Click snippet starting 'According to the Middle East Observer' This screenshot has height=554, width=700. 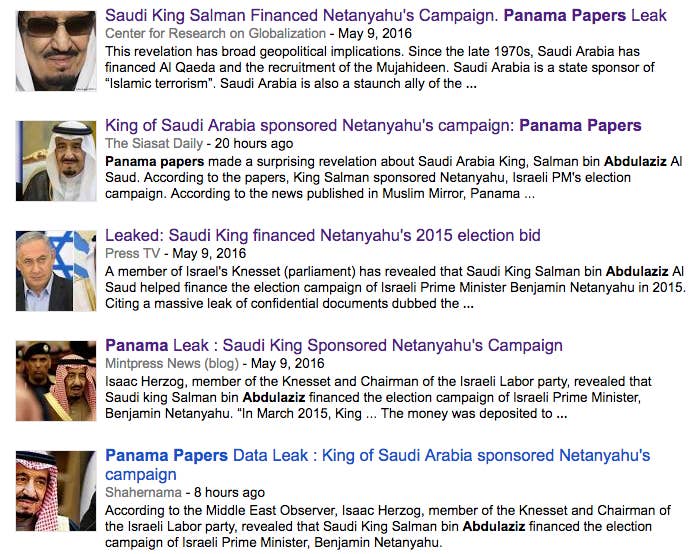pos(388,526)
